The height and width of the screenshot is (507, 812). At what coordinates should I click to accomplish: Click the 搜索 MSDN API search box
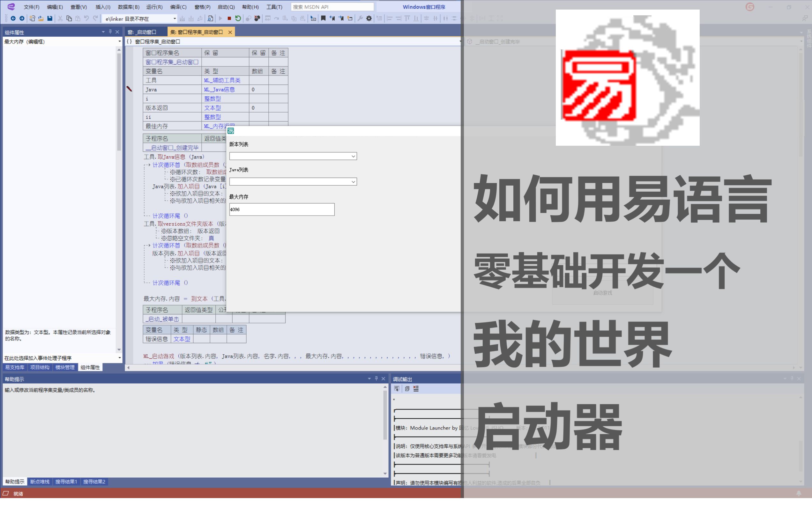point(332,7)
